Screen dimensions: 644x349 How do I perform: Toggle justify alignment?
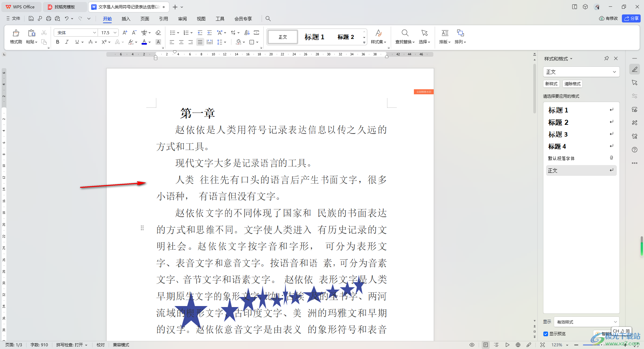tap(200, 42)
